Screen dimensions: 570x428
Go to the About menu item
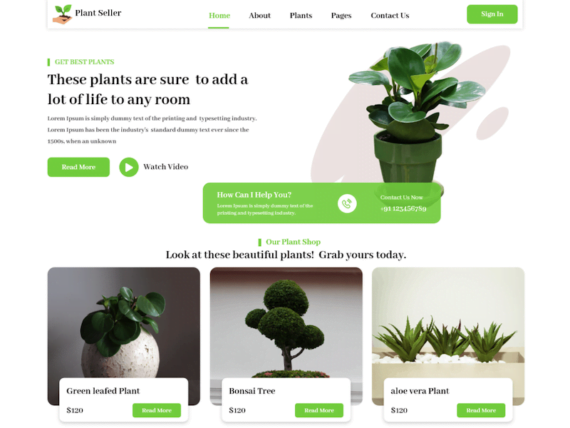[260, 15]
